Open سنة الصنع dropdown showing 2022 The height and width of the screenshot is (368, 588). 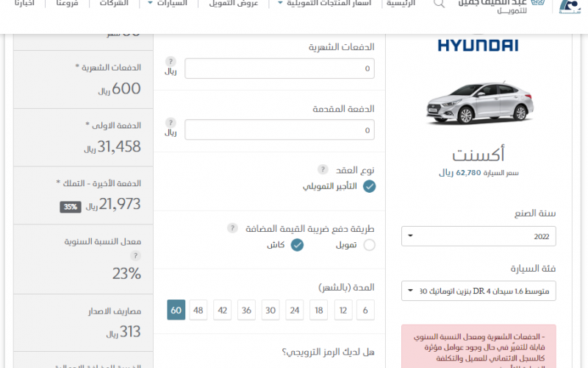pyautogui.click(x=478, y=236)
